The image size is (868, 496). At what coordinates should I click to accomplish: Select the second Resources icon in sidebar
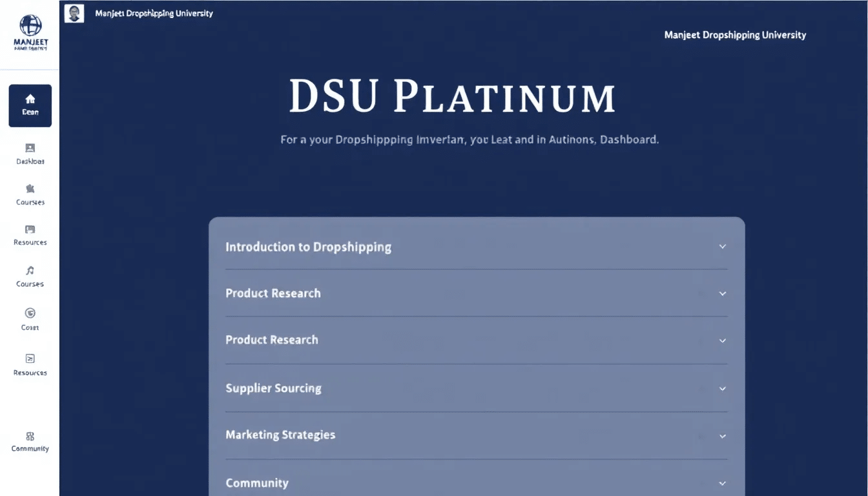pos(30,364)
